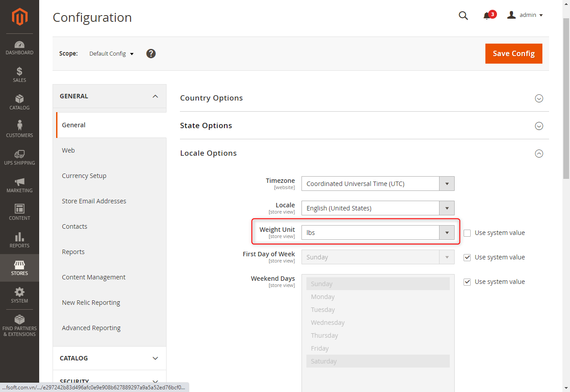Open the Timezone dropdown
This screenshot has width=570, height=392.
(x=378, y=184)
